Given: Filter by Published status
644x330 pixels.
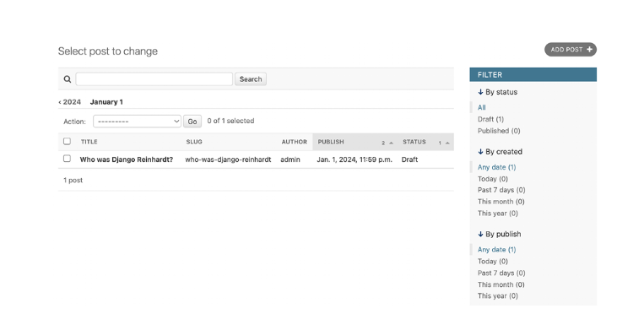Looking at the screenshot, I should coord(499,131).
